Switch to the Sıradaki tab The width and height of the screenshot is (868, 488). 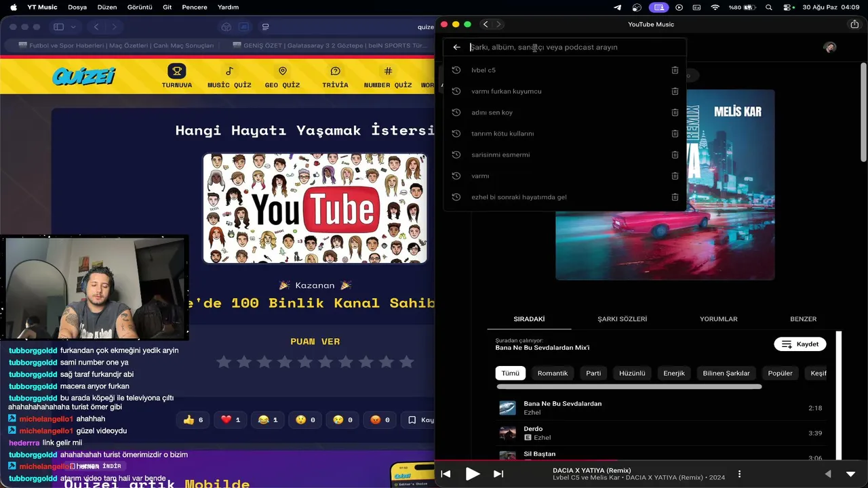529,319
